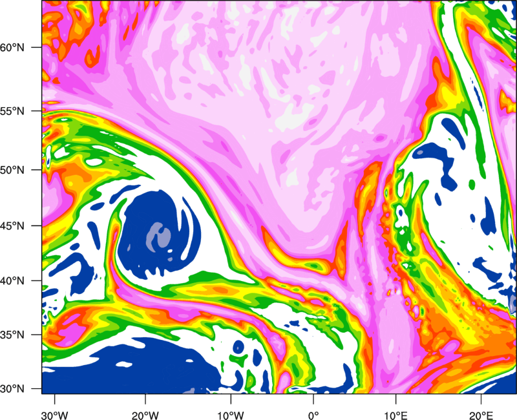The image size is (517, 420).
Task: Click the 10°E longitude label
Action: click(x=396, y=415)
